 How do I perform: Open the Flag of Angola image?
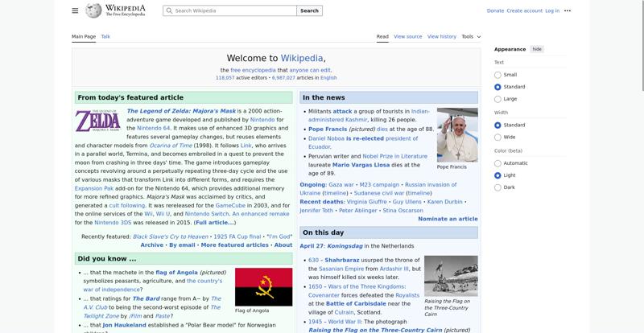[264, 287]
